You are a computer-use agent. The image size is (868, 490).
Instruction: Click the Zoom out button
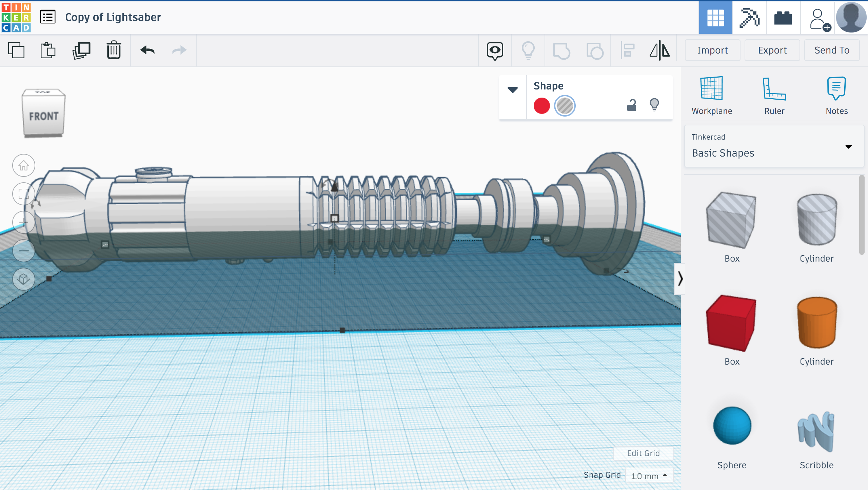[x=24, y=251]
